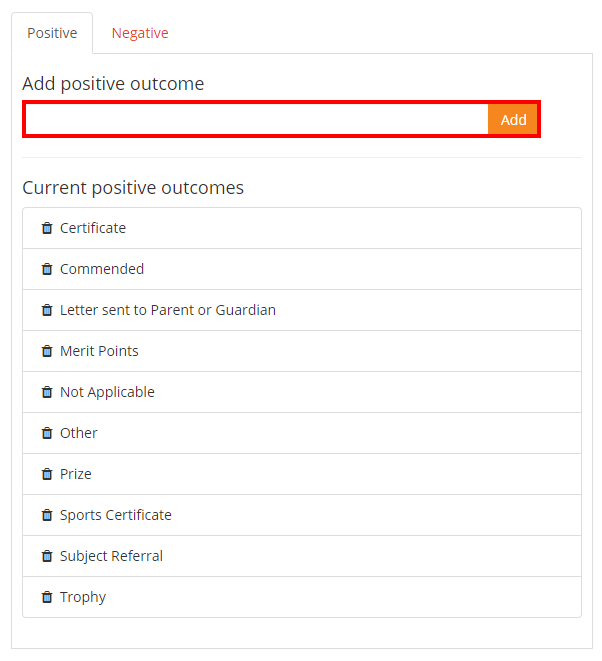
Task: Switch to the Negative tab
Action: point(140,33)
